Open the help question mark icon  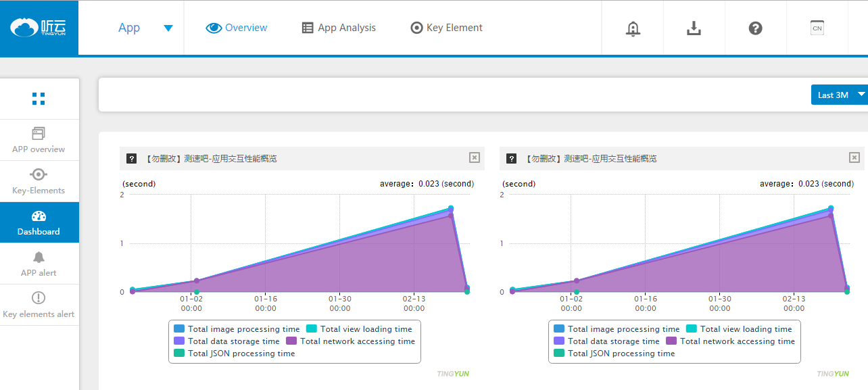[756, 28]
